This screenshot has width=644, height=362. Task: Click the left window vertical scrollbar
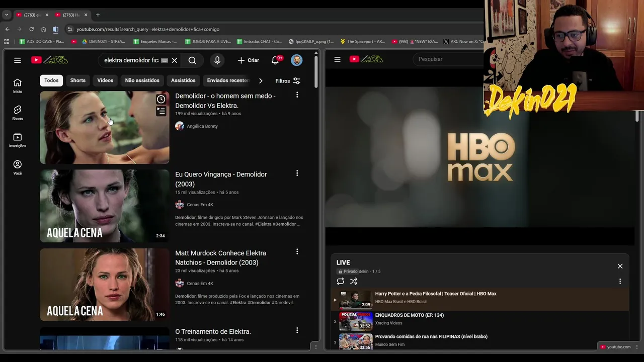316,73
